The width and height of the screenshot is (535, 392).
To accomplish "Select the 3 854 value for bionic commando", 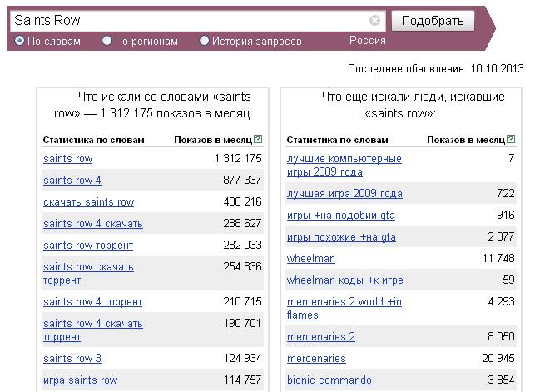I will [501, 380].
